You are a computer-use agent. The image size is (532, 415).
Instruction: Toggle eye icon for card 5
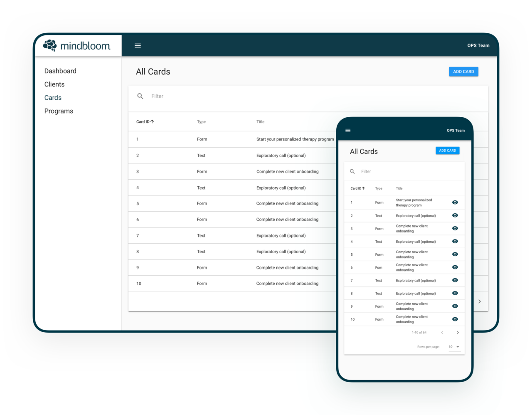pyautogui.click(x=455, y=254)
